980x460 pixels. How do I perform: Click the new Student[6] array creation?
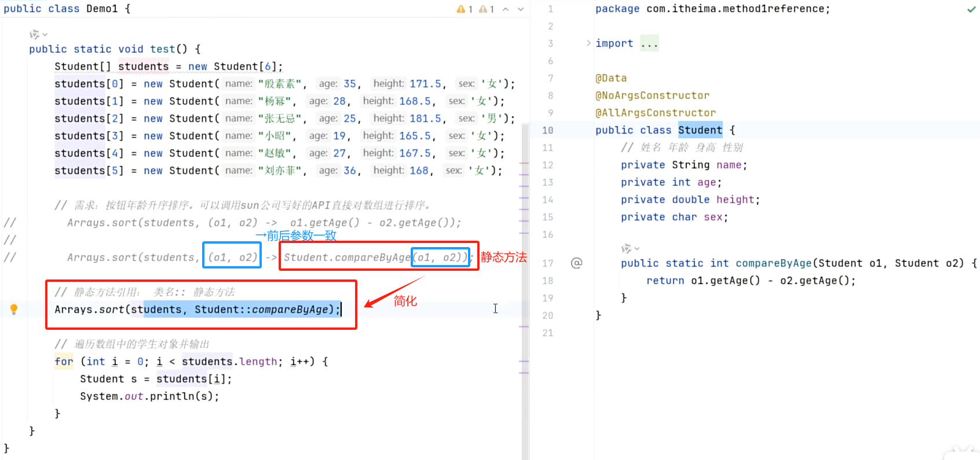(x=232, y=67)
